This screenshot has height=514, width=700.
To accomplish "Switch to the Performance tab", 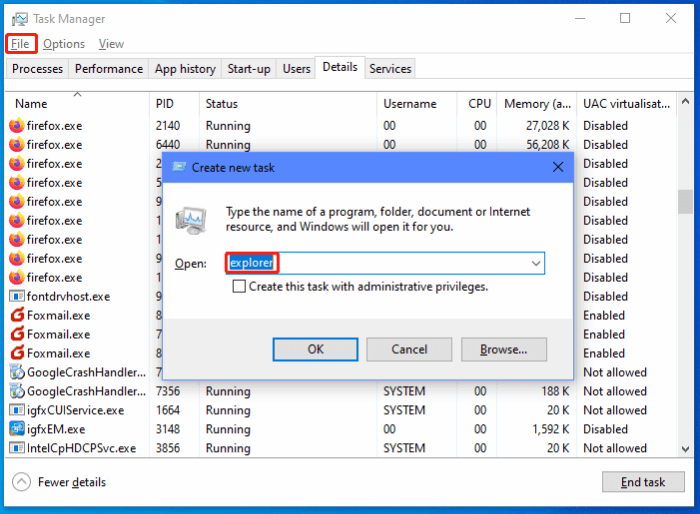I will [x=108, y=69].
